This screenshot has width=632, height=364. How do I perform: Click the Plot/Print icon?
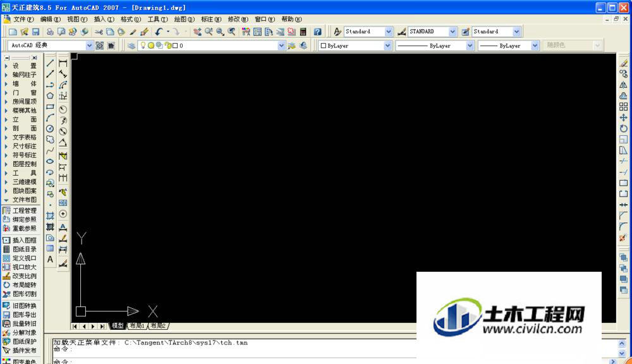click(x=50, y=32)
